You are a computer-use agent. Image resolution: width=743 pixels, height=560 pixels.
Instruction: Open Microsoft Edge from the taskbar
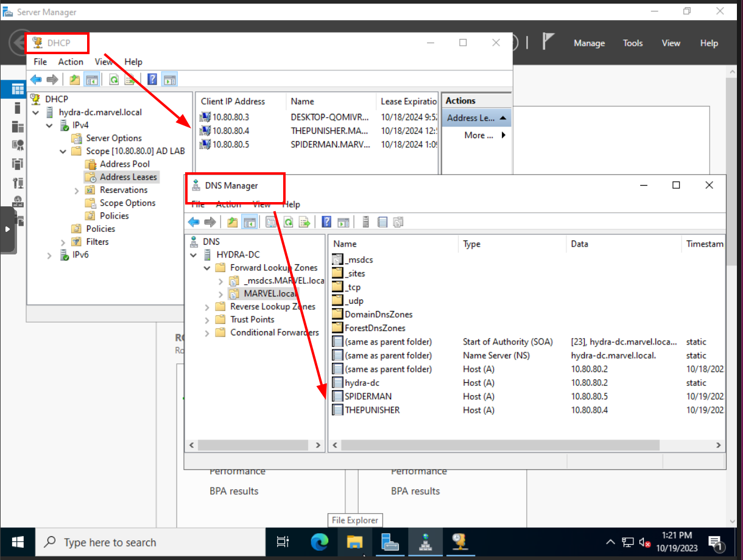pyautogui.click(x=320, y=542)
